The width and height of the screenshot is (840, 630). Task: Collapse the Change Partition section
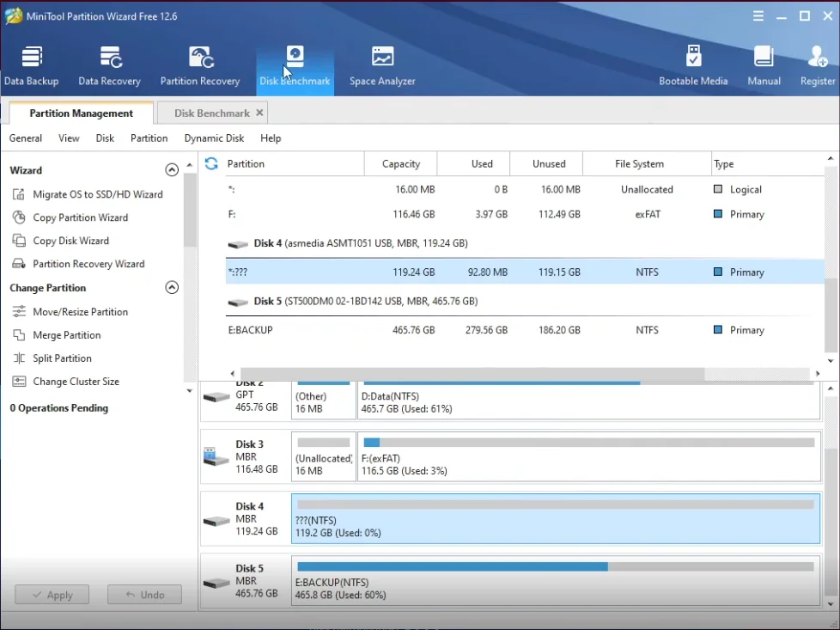click(172, 288)
